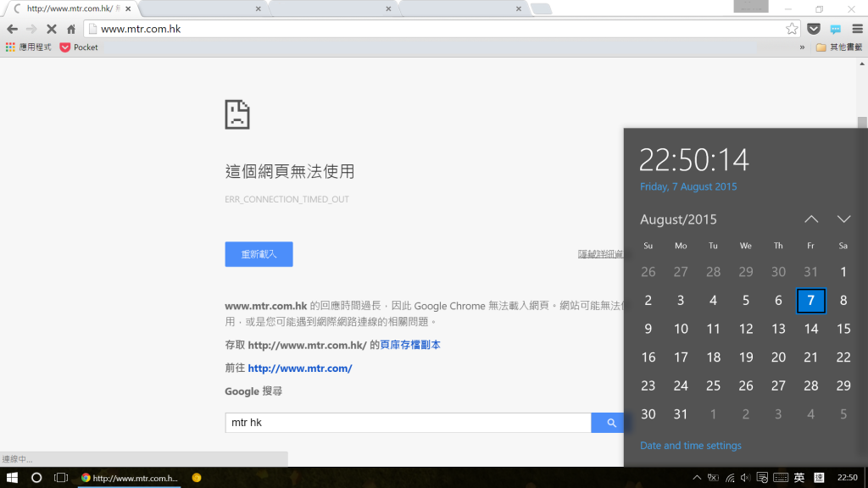Open the Cortana circle on the taskbar
Viewport: 868px width, 488px height.
click(x=36, y=478)
